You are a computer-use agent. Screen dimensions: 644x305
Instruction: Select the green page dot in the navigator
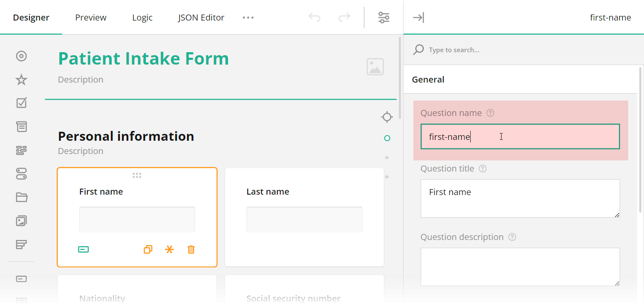pyautogui.click(x=387, y=138)
